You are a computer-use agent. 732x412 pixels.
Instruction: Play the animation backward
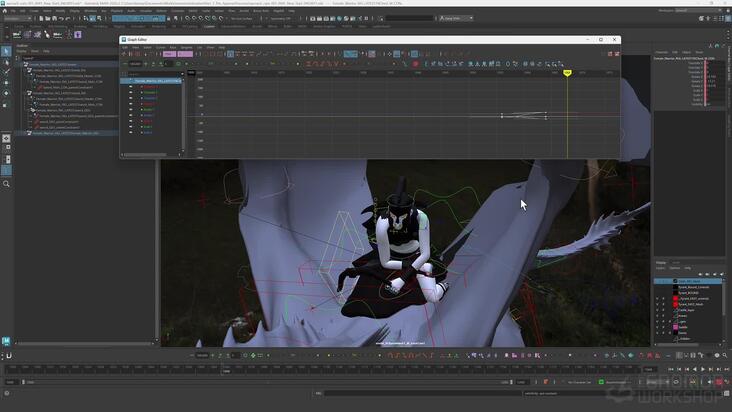point(695,369)
